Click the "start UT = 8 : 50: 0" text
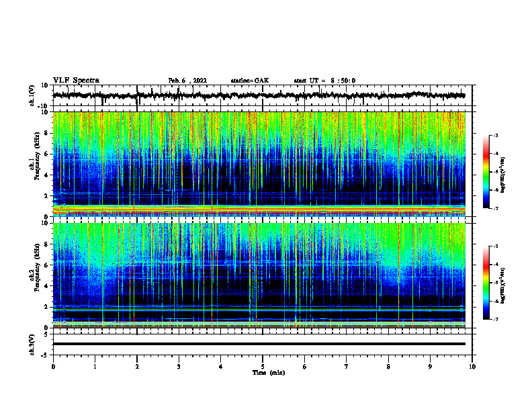The image size is (532, 411). (x=324, y=81)
